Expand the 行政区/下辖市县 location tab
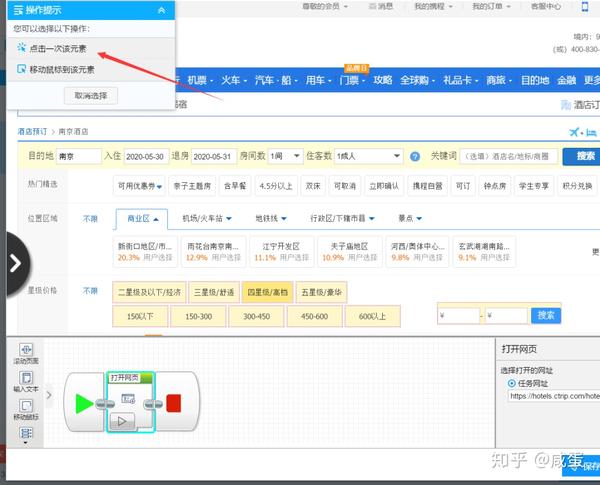Viewport: 600px width, 485px height. click(342, 219)
